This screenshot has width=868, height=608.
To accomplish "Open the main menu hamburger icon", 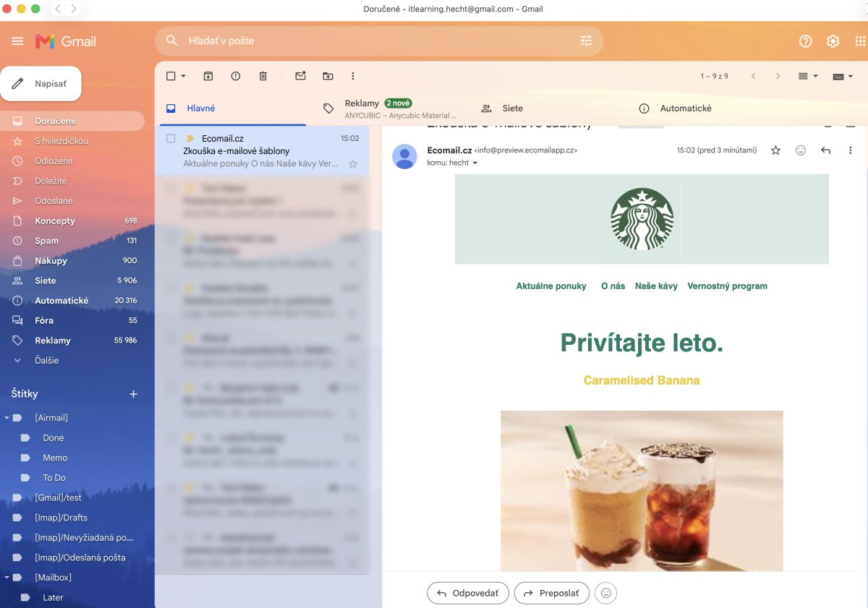I will (17, 41).
